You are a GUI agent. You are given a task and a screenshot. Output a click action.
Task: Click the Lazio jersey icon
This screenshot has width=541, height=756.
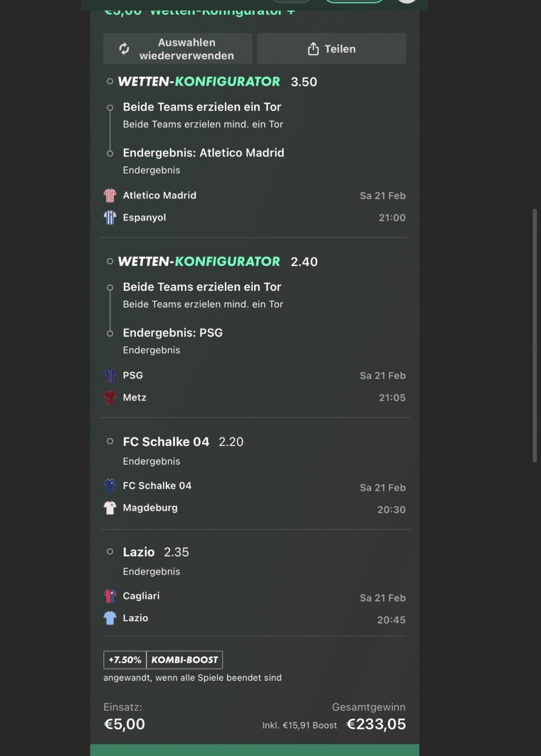tap(110, 618)
